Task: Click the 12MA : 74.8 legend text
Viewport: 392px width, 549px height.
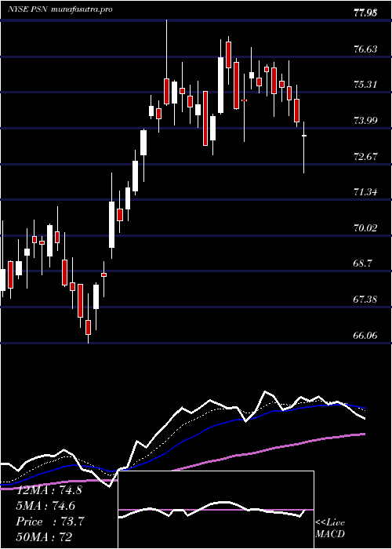Action: tap(49, 490)
